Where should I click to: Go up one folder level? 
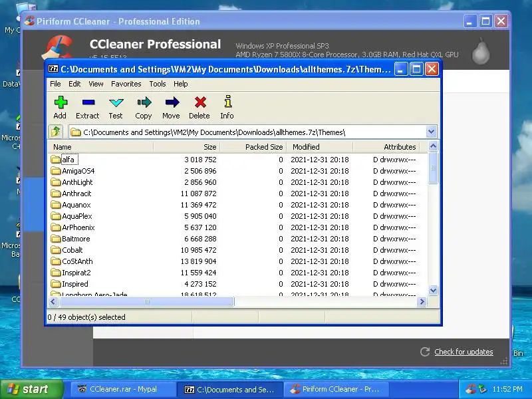(56, 132)
